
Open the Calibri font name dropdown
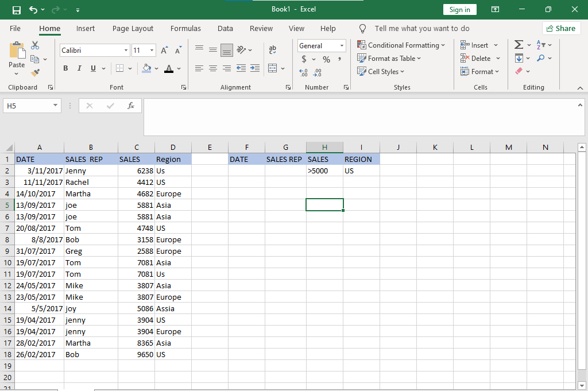pyautogui.click(x=126, y=51)
